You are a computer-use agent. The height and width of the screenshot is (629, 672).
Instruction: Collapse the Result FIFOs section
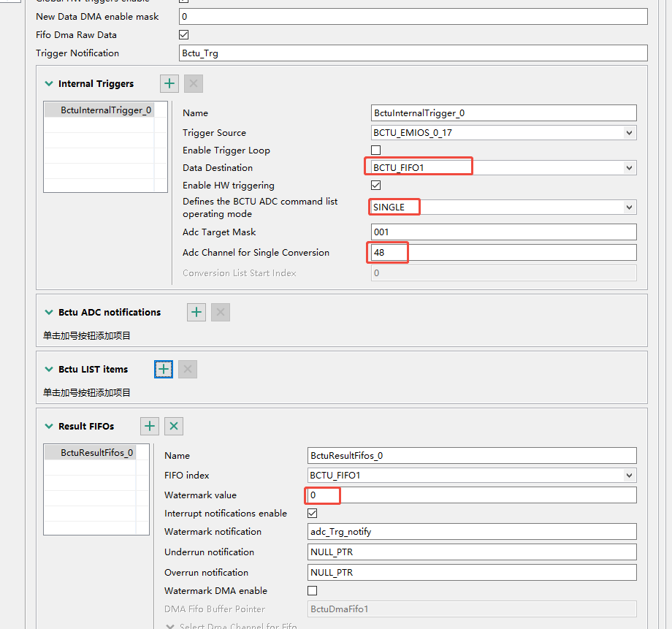[49, 426]
